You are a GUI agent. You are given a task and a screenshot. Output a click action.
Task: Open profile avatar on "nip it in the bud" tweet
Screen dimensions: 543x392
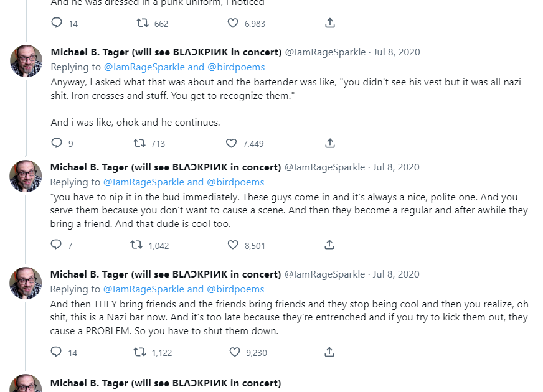pyautogui.click(x=26, y=176)
